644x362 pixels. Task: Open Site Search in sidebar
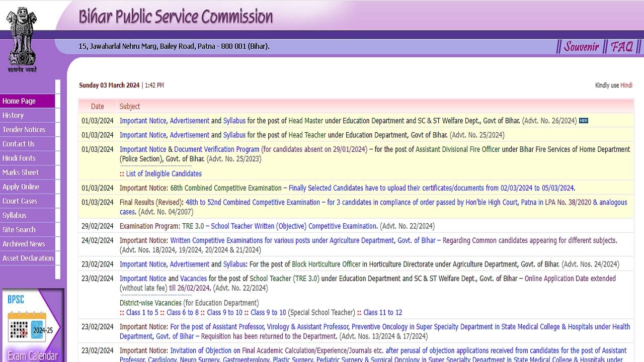pos(19,229)
